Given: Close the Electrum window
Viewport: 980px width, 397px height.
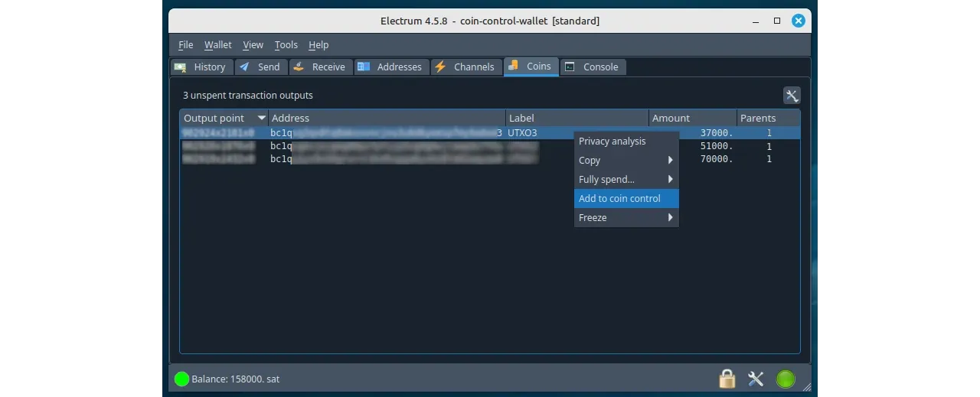Looking at the screenshot, I should tap(798, 21).
